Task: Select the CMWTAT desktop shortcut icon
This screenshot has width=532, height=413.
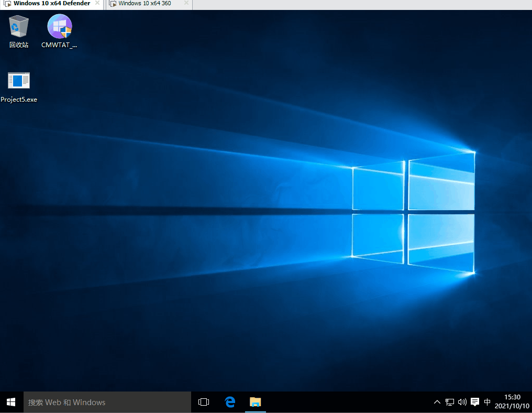Action: (x=59, y=31)
